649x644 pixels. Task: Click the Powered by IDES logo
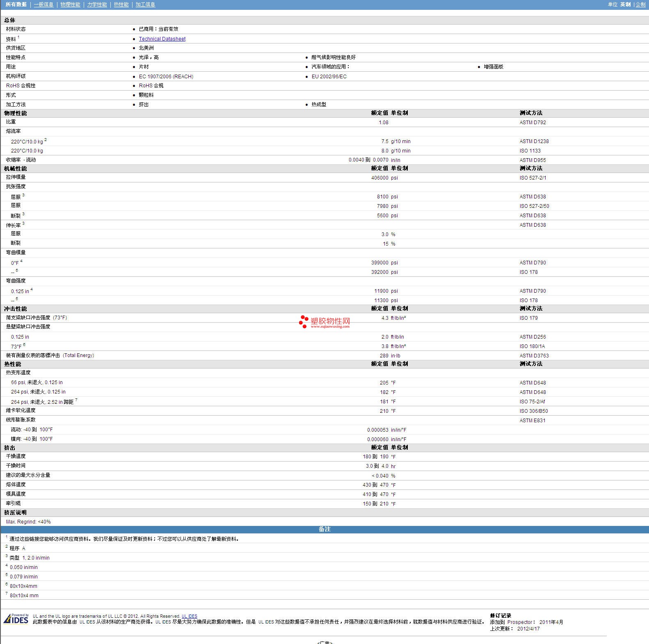point(16,619)
